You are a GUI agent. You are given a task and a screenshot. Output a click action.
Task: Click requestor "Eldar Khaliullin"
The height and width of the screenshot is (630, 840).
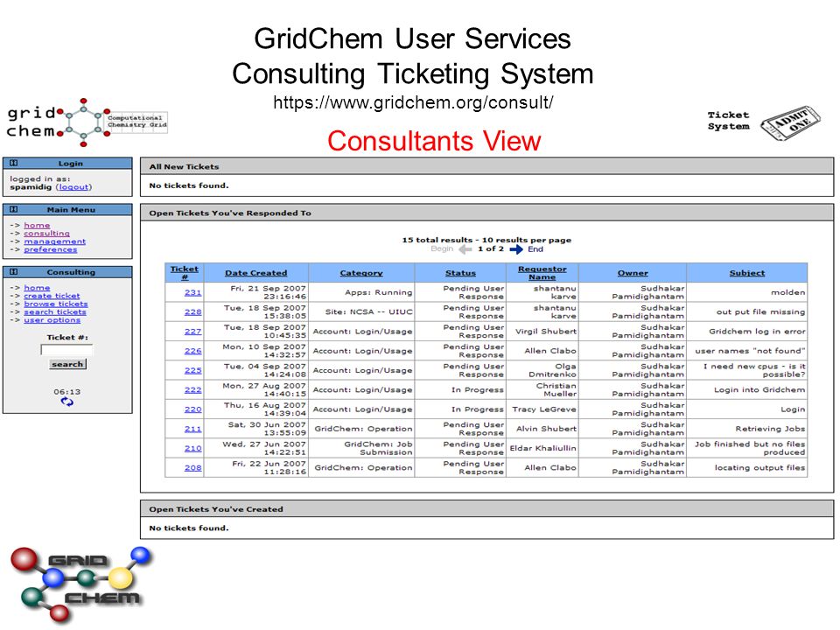coord(543,448)
